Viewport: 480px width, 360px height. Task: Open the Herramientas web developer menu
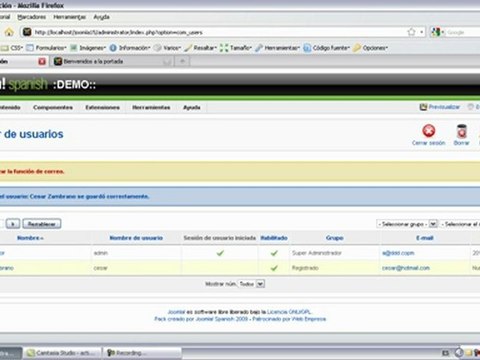277,48
